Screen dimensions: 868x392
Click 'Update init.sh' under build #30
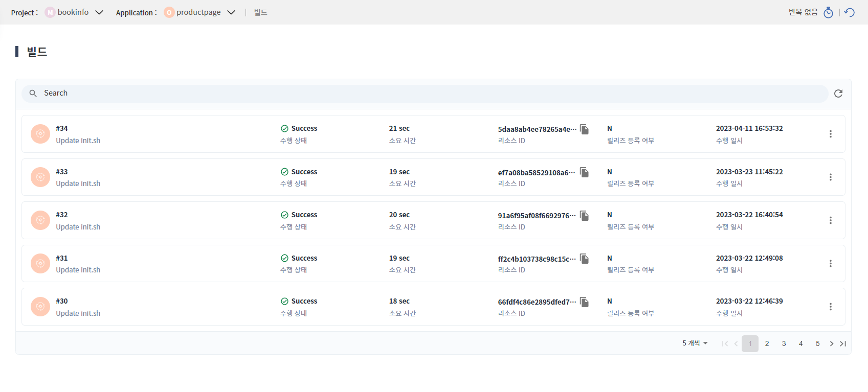(x=78, y=313)
